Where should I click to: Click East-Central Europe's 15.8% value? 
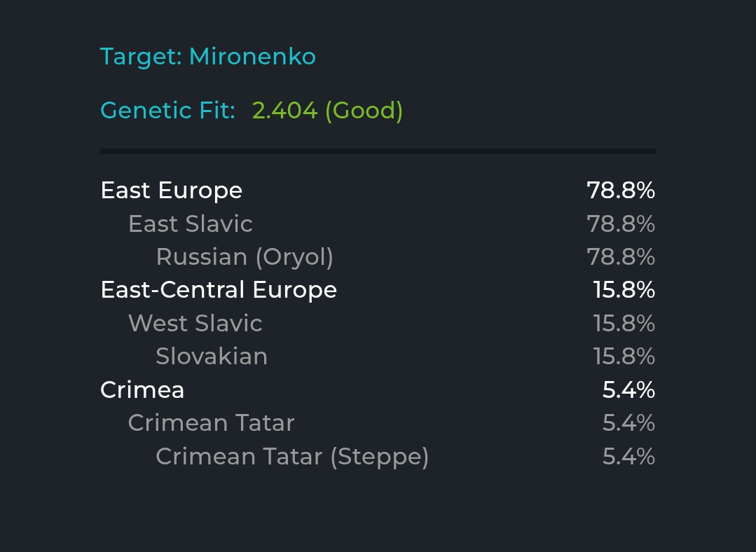pos(624,290)
